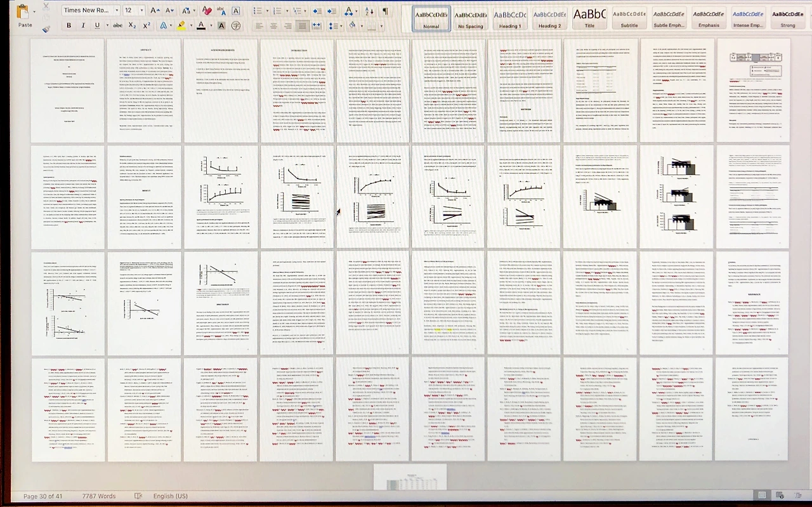This screenshot has height=507, width=812.
Task: Apply the Heading 2 style
Action: pyautogui.click(x=549, y=17)
